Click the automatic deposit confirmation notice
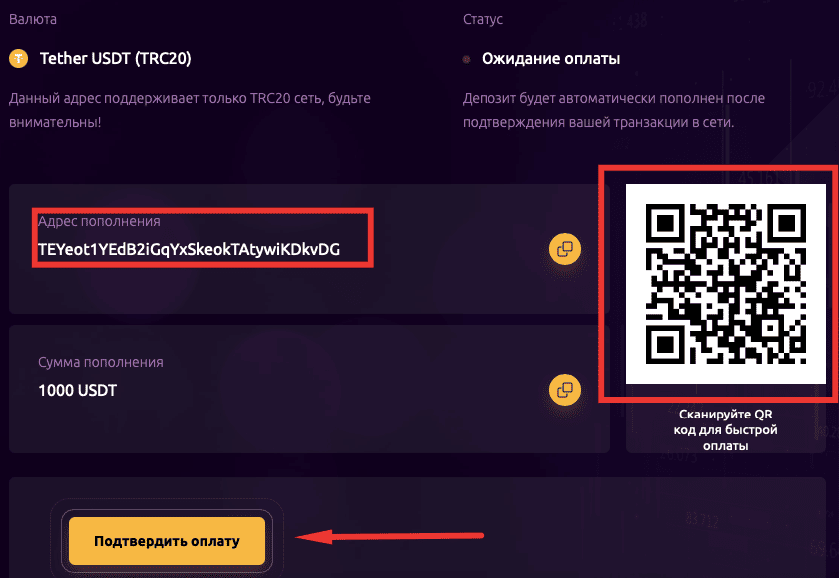This screenshot has height=578, width=839. (614, 110)
